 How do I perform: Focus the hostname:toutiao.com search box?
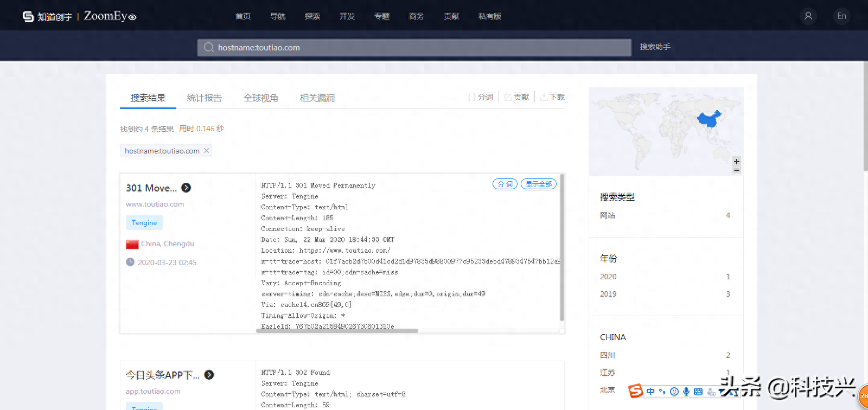tap(414, 47)
